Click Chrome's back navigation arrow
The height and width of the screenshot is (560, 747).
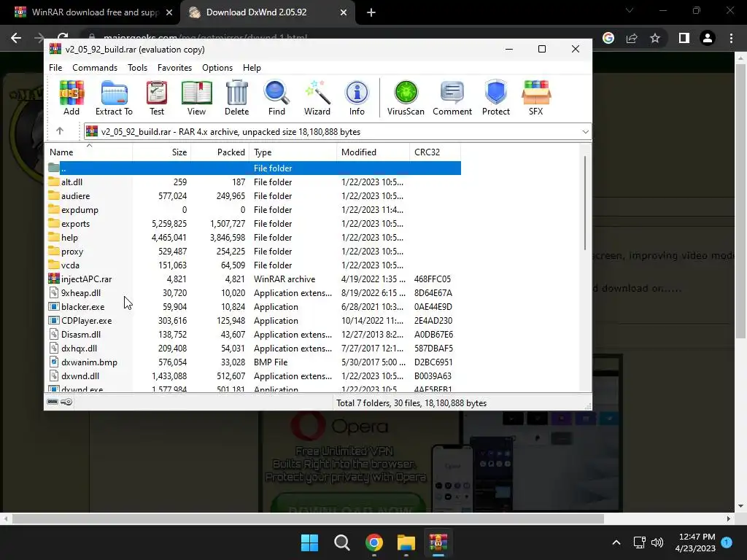[16, 38]
